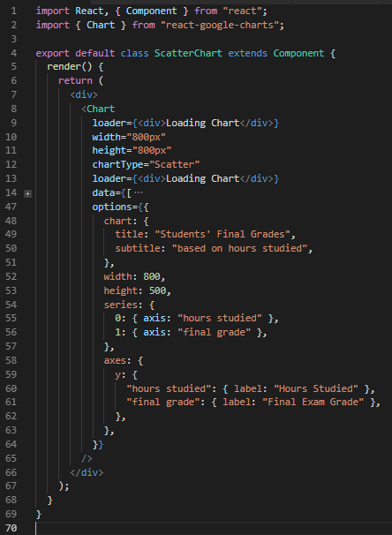The width and height of the screenshot is (392, 535).
Task: Click the duplicate loader attribute on line 13
Action: coord(109,178)
